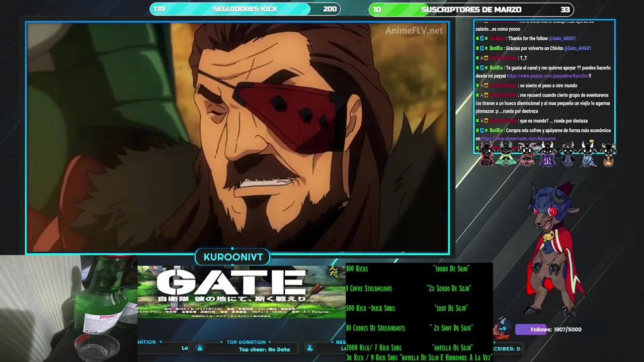Click the green verified badge beside KickBot
644x362 pixels.
click(486, 38)
